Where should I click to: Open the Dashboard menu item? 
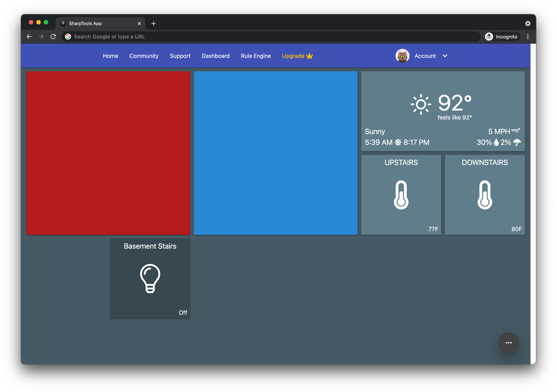[215, 56]
